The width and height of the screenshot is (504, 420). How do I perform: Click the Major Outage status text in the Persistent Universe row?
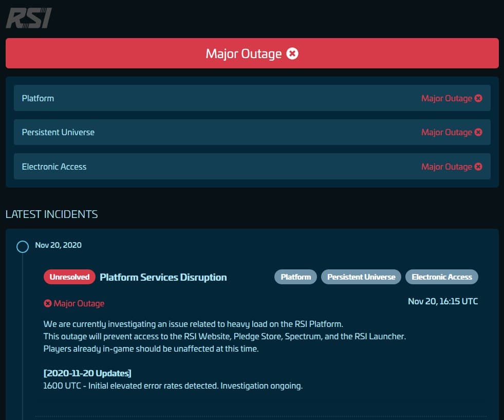click(x=446, y=133)
